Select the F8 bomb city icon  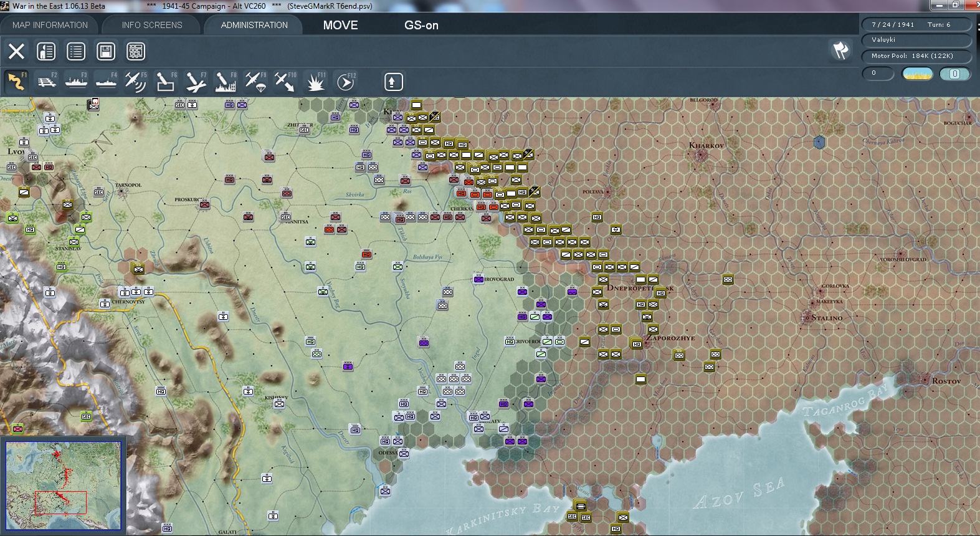[x=226, y=82]
